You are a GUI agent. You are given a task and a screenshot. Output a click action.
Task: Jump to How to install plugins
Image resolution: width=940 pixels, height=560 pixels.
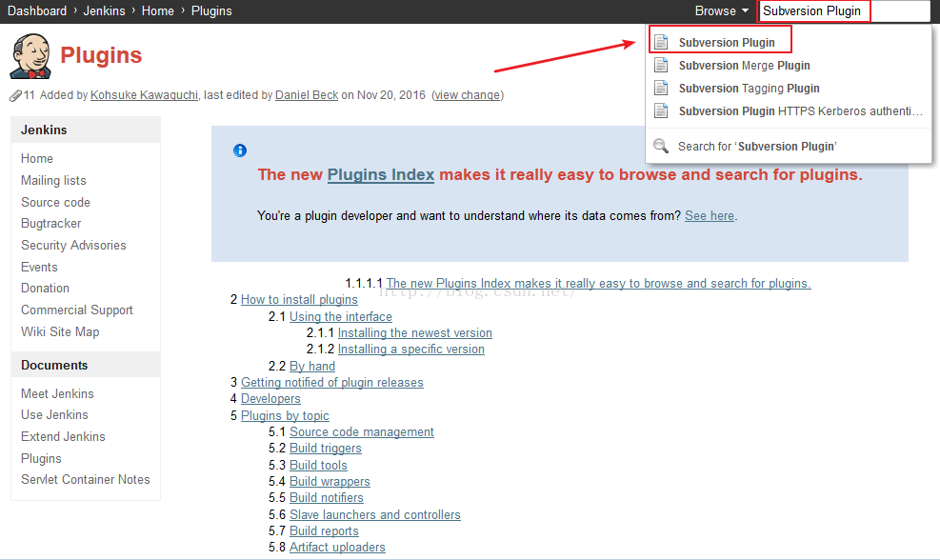pos(299,299)
